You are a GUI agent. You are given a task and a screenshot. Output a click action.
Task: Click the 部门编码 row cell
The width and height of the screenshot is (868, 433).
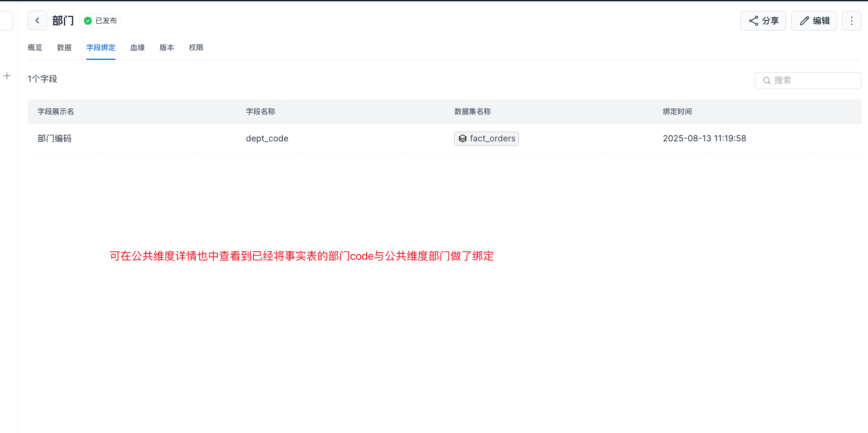[55, 138]
